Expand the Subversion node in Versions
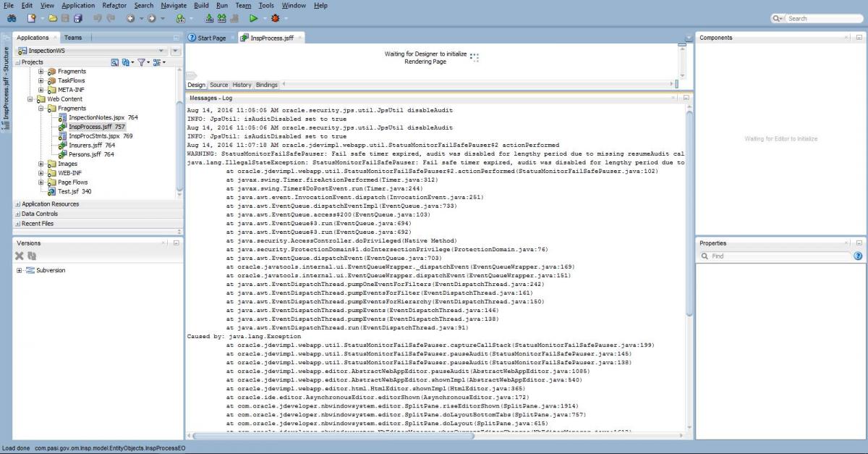This screenshot has width=868, height=454. [19, 270]
